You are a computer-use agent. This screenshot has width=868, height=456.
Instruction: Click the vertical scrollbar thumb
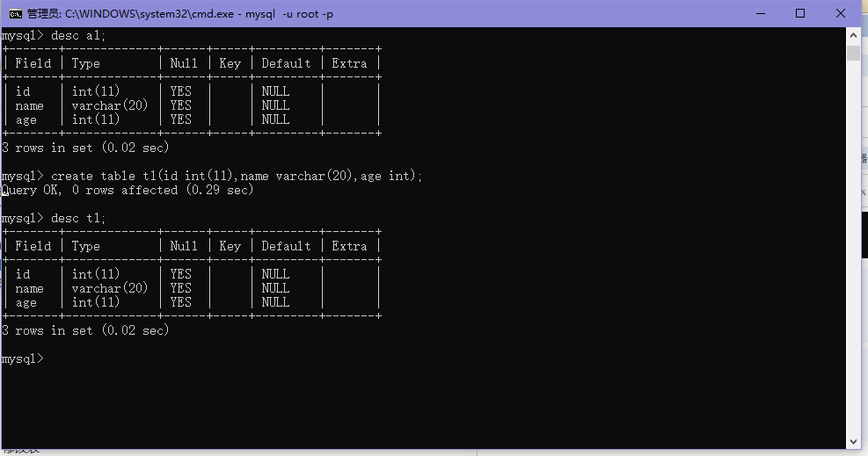pyautogui.click(x=853, y=53)
